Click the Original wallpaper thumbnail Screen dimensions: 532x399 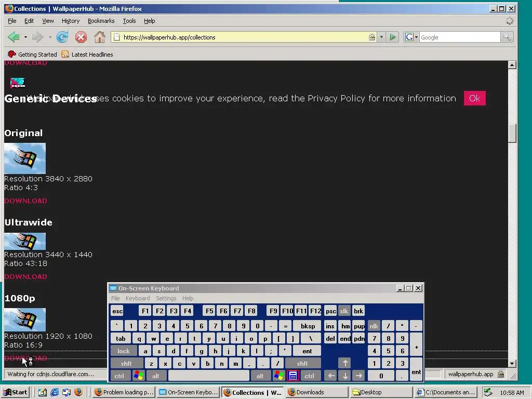[x=25, y=158]
